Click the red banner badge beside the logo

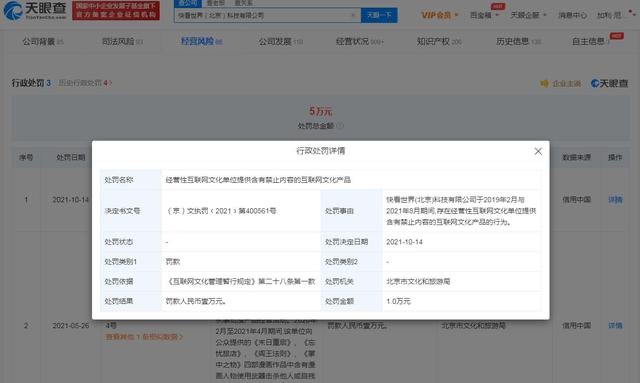[x=116, y=11]
